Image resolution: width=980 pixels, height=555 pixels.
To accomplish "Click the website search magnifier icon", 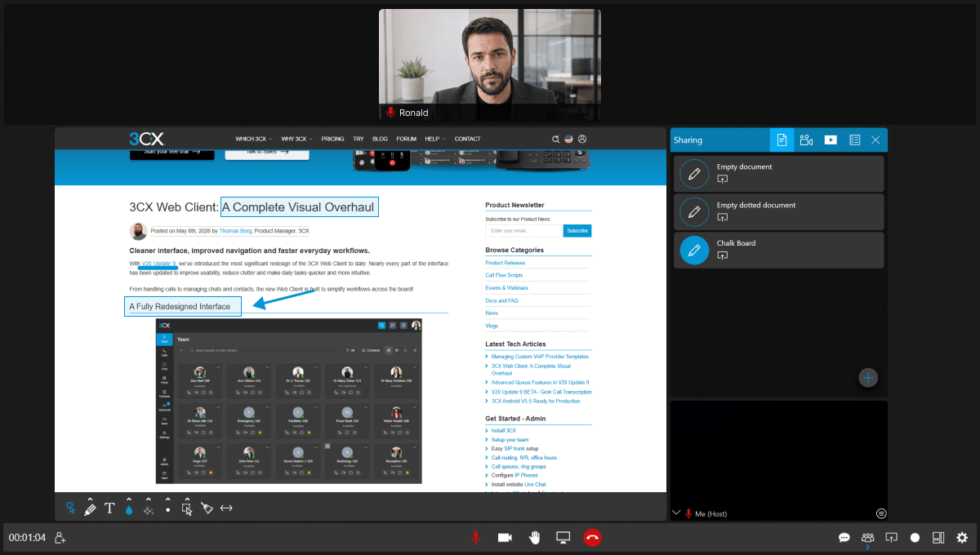I will [555, 139].
